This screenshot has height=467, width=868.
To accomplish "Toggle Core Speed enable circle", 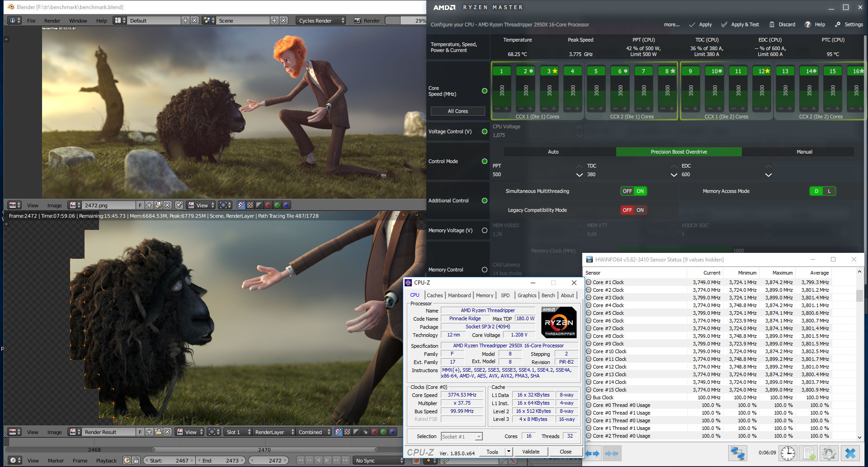I will click(485, 91).
